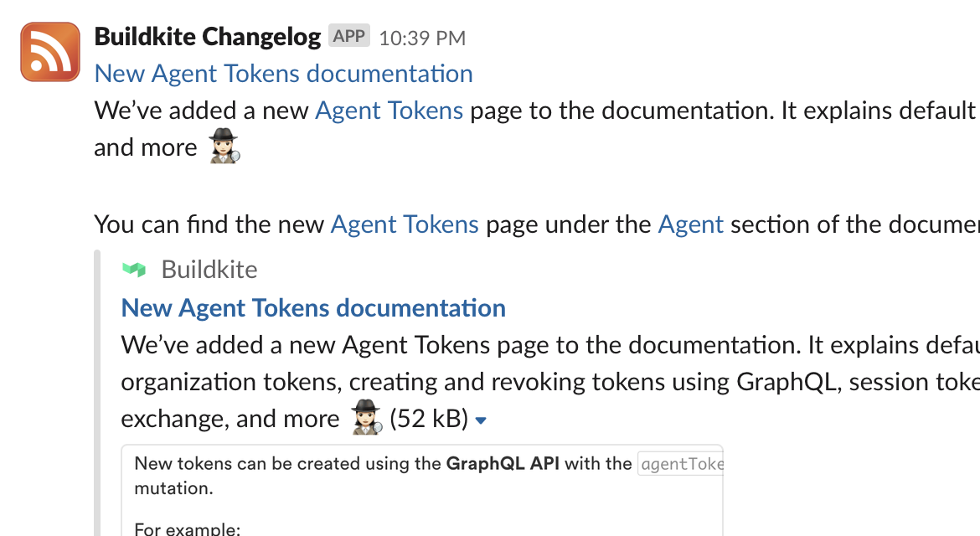Open the Buildkite Changelog sender profile
Image resolution: width=980 pixels, height=536 pixels.
coord(207,36)
